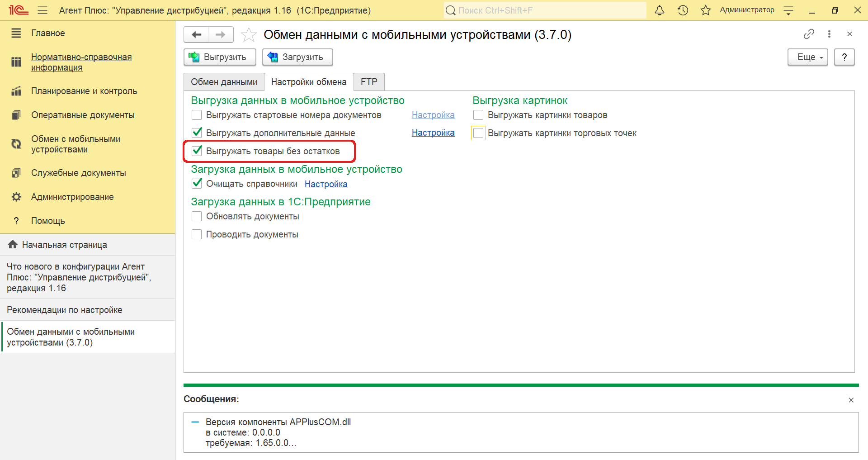Open the Служебные документы section
The width and height of the screenshot is (868, 460).
pos(79,173)
